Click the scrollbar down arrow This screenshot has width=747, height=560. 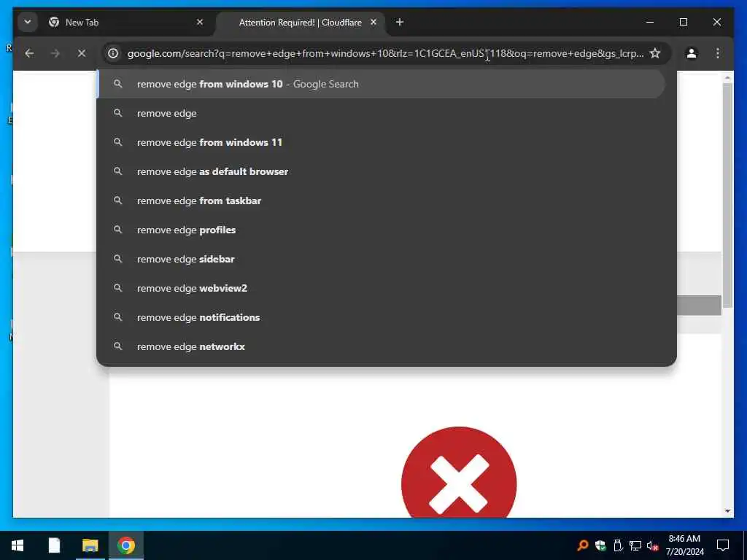[x=727, y=511]
